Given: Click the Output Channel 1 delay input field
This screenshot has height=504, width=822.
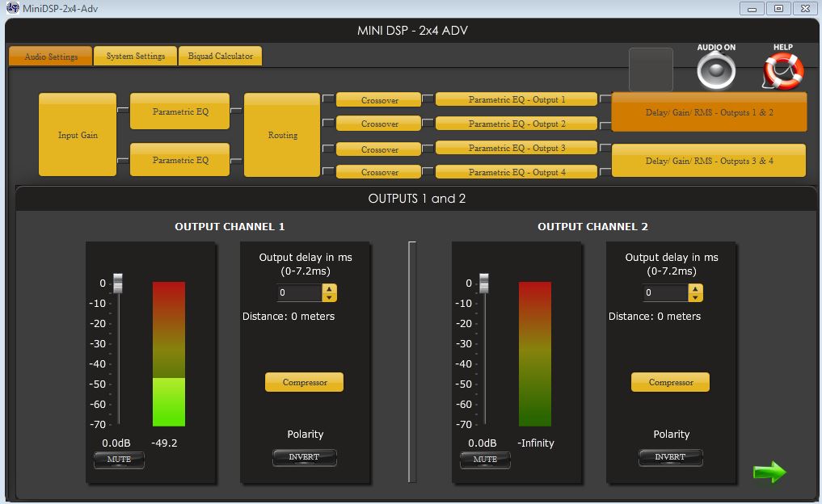Looking at the screenshot, I should click(299, 293).
